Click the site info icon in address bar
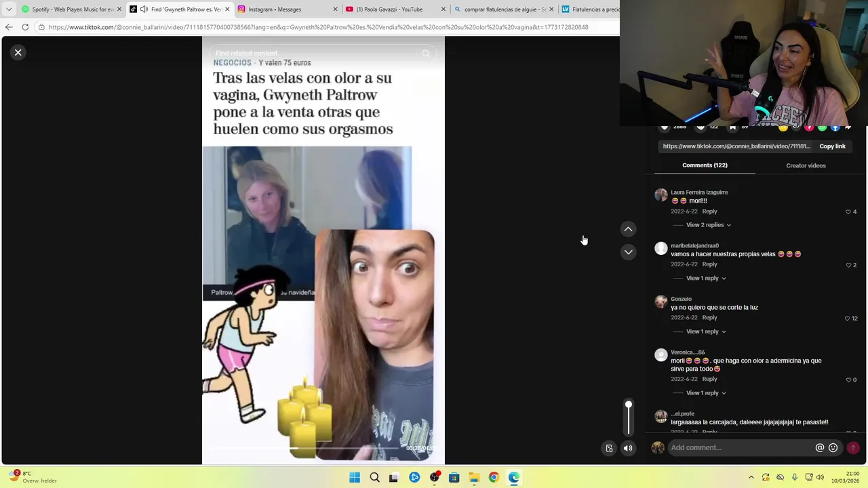The image size is (868, 488). point(41,27)
